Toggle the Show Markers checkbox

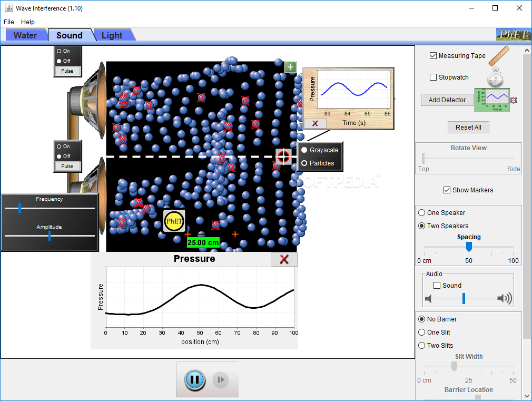tap(447, 190)
